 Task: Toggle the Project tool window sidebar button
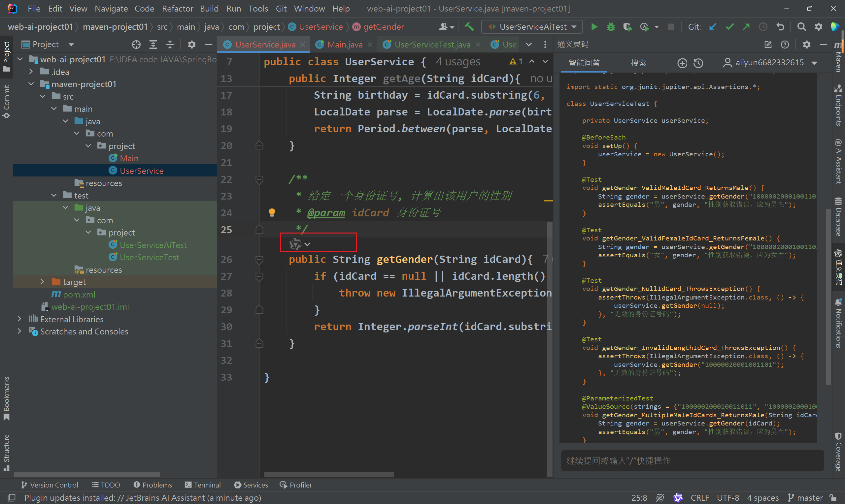point(7,56)
